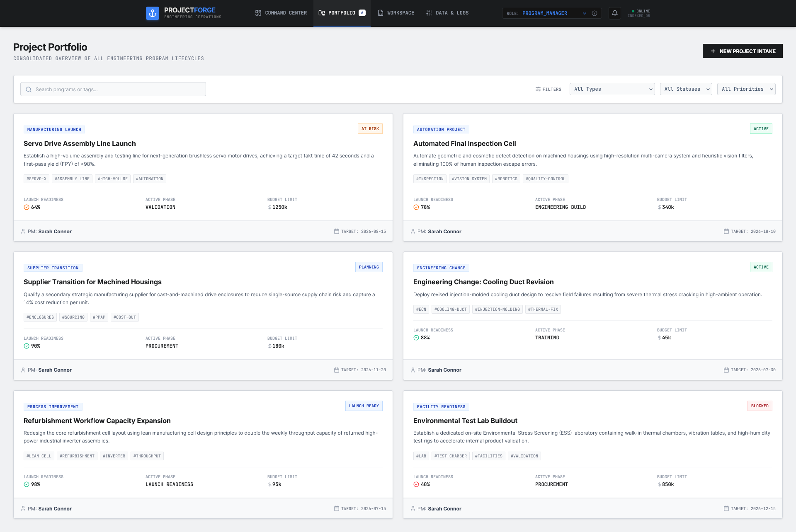Click the PROCESS IMPROVEMENT type label
This screenshot has width=796, height=532.
(53, 407)
